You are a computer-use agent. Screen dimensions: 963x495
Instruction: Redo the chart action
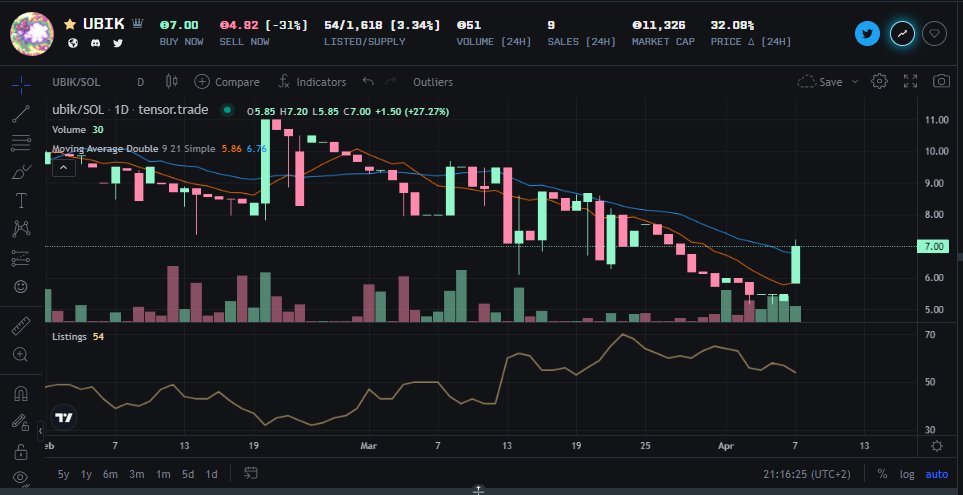391,82
